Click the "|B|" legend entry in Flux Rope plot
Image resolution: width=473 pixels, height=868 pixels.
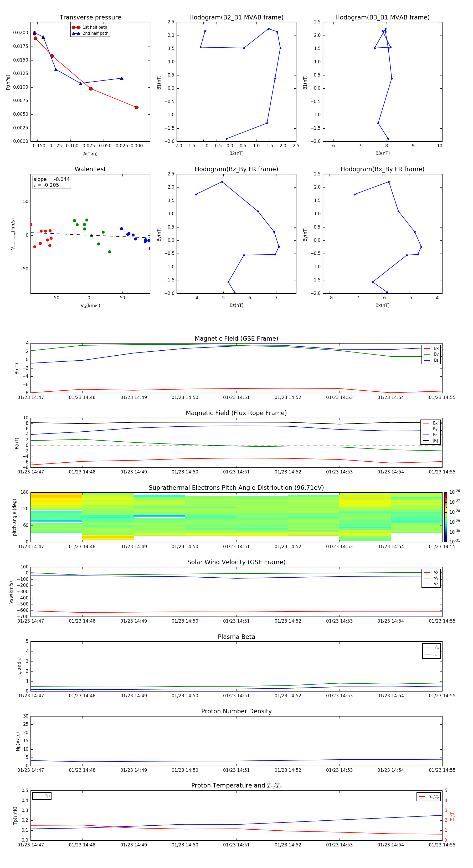431,441
